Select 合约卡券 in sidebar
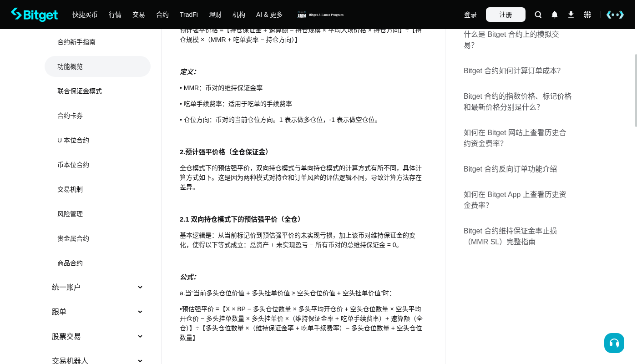Viewport: 637px width, 364px height. [x=97, y=116]
